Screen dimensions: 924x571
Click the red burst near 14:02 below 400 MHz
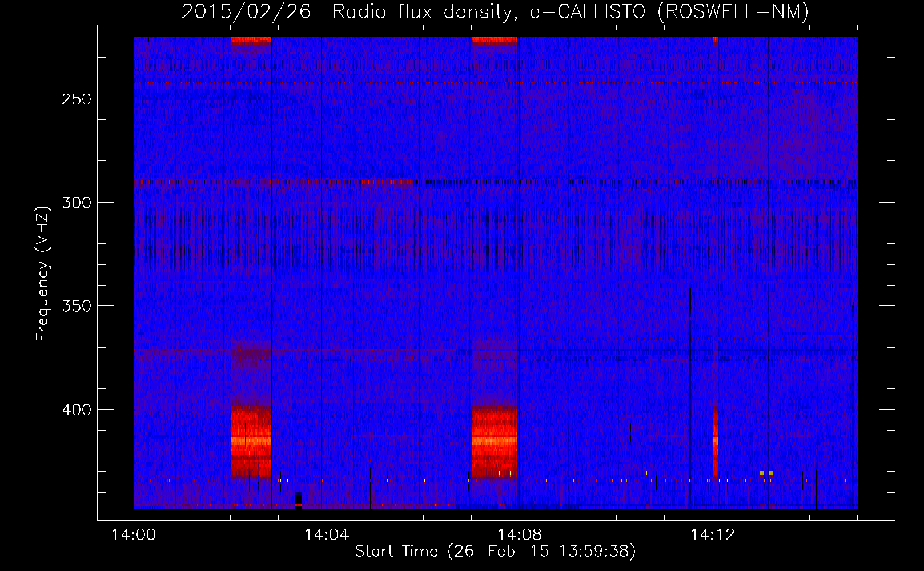(251, 442)
